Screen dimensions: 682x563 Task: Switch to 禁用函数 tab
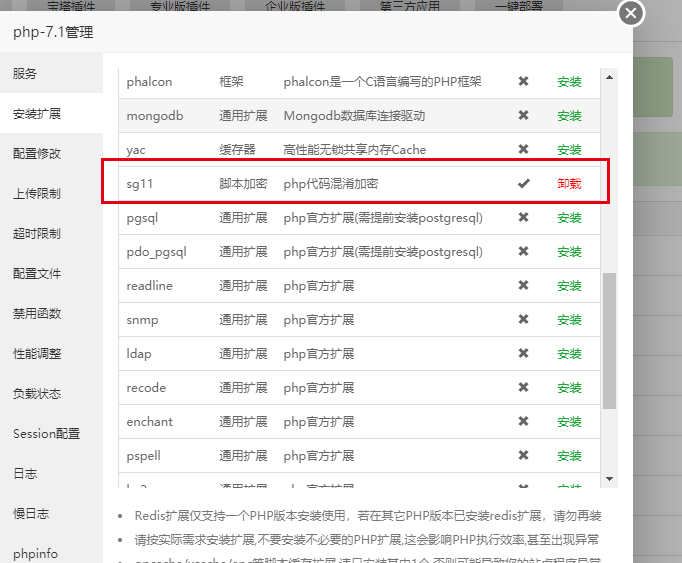pos(51,314)
